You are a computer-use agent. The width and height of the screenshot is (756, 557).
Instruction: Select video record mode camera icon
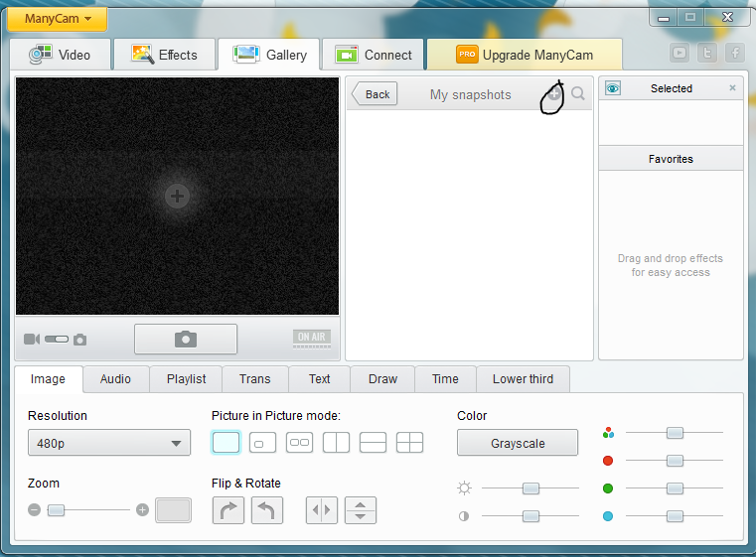[32, 340]
